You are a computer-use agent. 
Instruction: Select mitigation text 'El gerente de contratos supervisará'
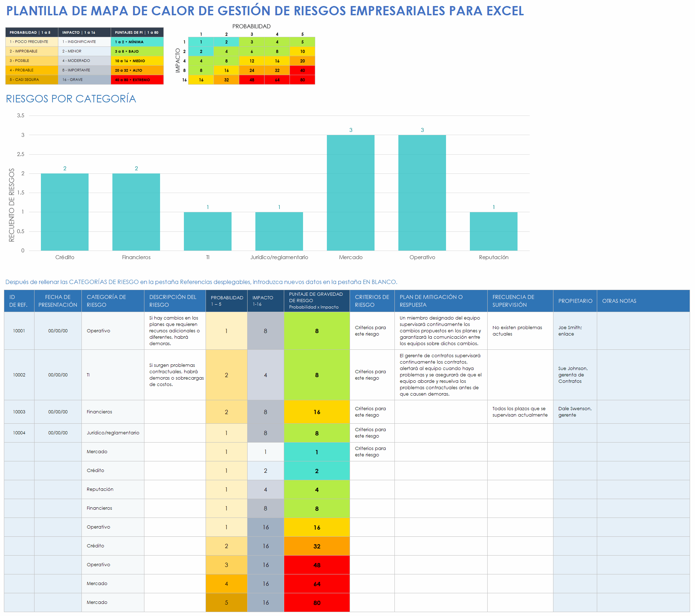pos(441,375)
